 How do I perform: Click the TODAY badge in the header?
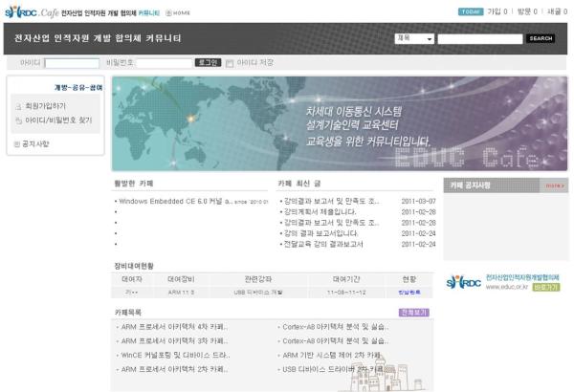pos(471,11)
